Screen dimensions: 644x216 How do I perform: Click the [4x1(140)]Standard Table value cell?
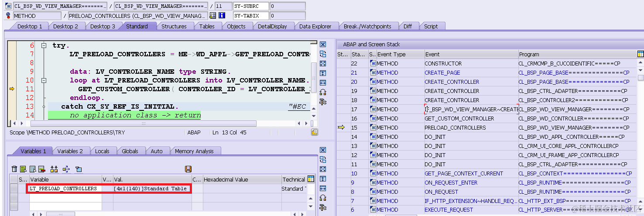(152, 189)
